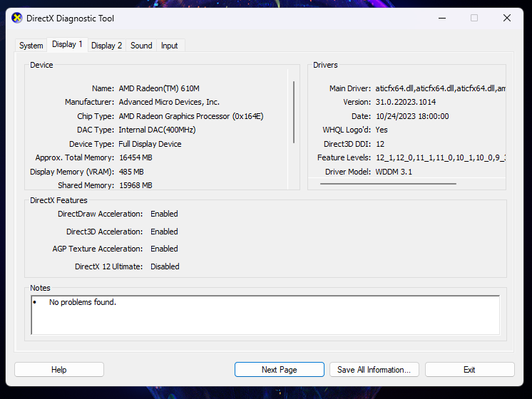Viewport: 532px width, 399px height.
Task: Click DAC Type value Internal DAC(400MHz)
Action: pos(157,130)
